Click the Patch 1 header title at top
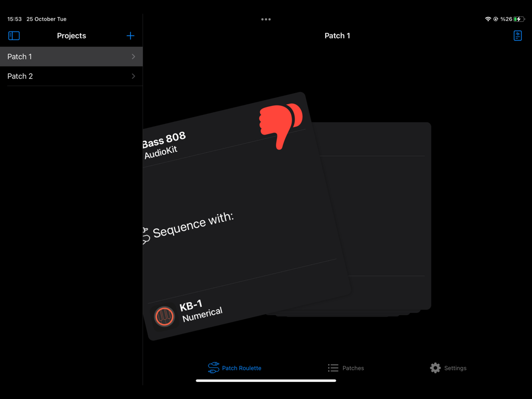This screenshot has height=399, width=532. point(337,36)
